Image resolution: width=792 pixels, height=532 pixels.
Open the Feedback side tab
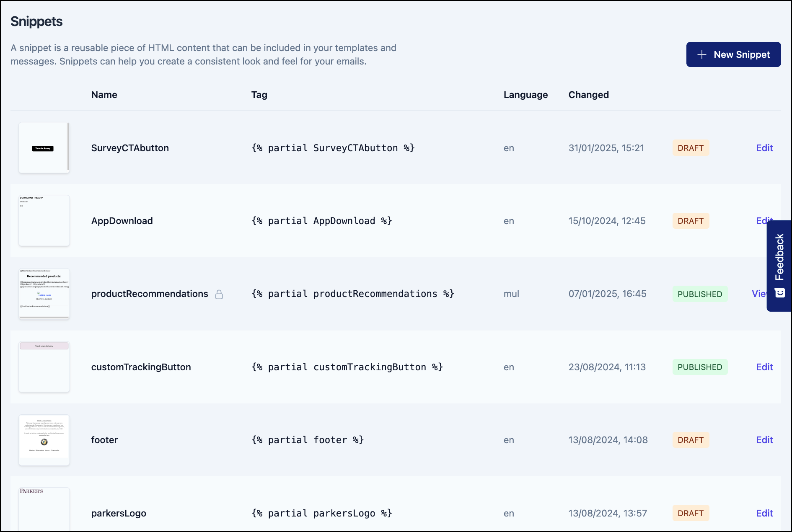click(779, 257)
